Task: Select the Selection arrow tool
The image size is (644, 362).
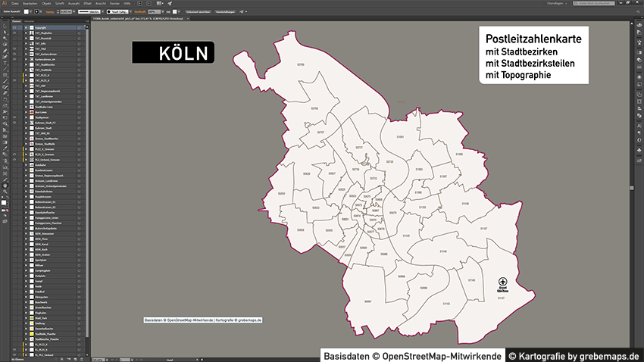Action: tap(4, 27)
